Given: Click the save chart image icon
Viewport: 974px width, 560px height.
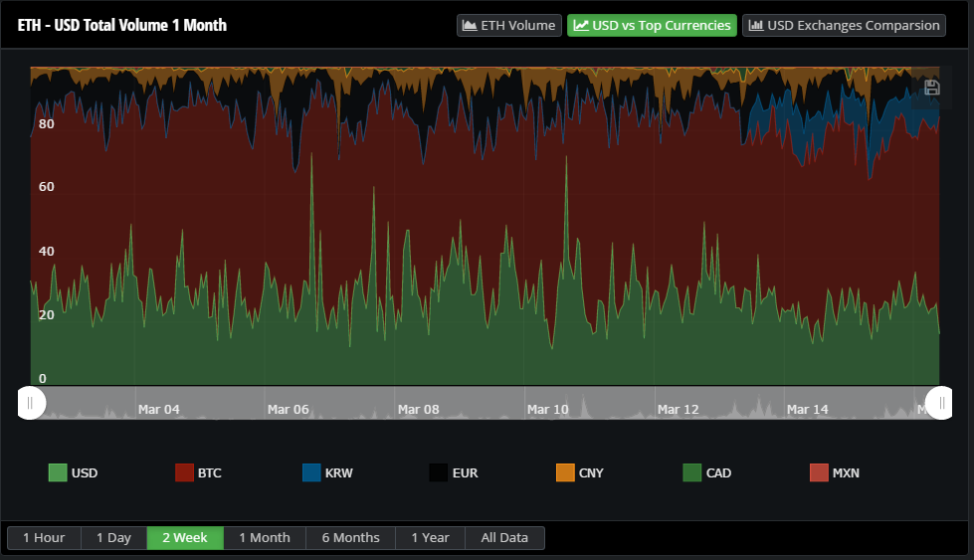Looking at the screenshot, I should click(x=931, y=89).
